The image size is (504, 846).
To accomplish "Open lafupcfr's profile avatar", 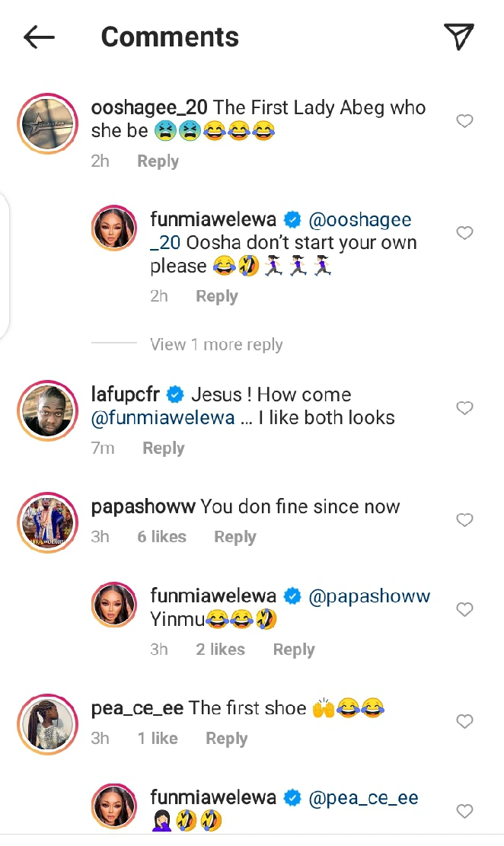I will [47, 410].
